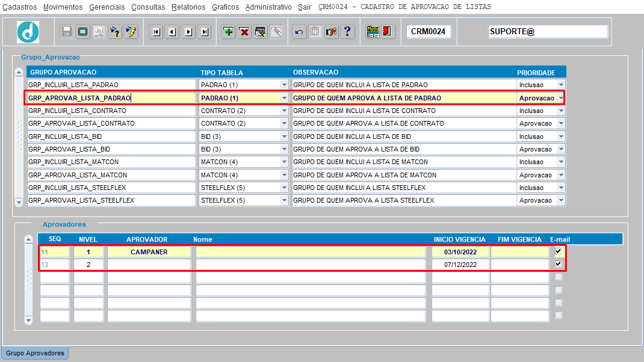644x362 pixels.
Task: Click the GRP_INCLUIR_LISTA_STEELFLEX group field
Action: (111, 188)
